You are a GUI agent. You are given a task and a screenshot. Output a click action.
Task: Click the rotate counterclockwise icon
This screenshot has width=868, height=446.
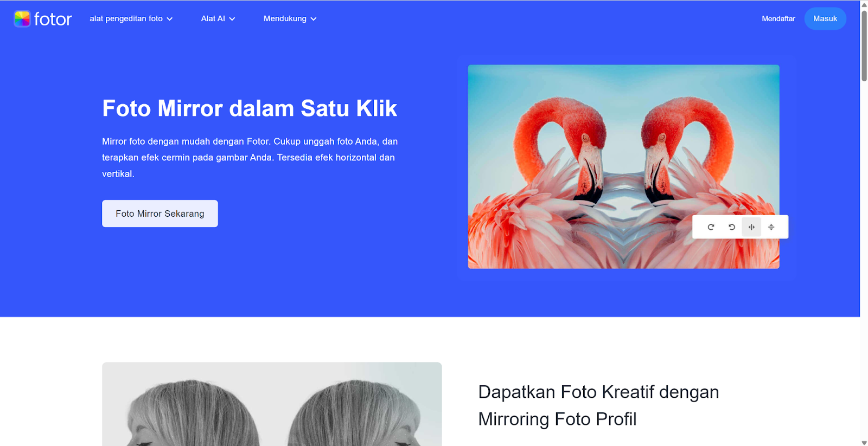click(731, 227)
